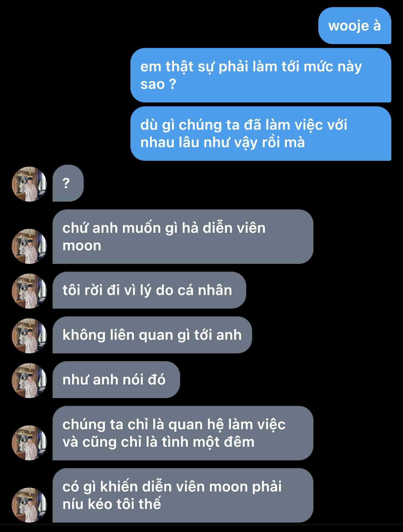Tap the blue bubble "em thật sự phải làm"
Screen dimensions: 403x532
tap(261, 75)
